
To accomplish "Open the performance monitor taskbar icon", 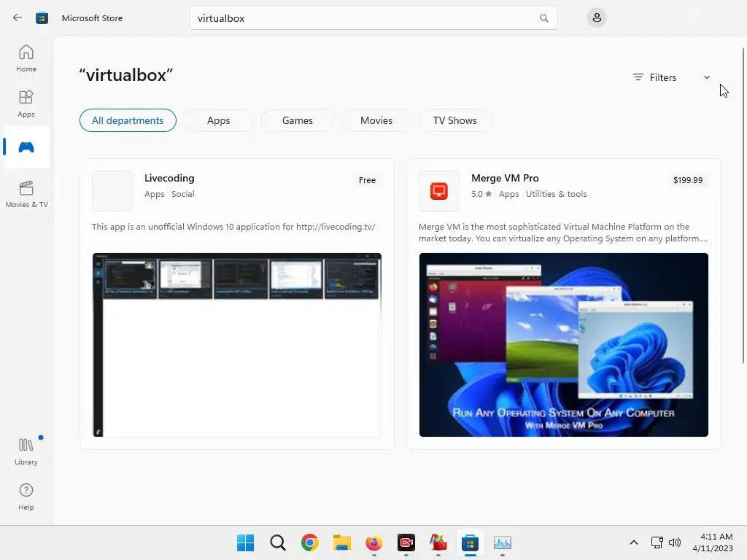I will (502, 542).
